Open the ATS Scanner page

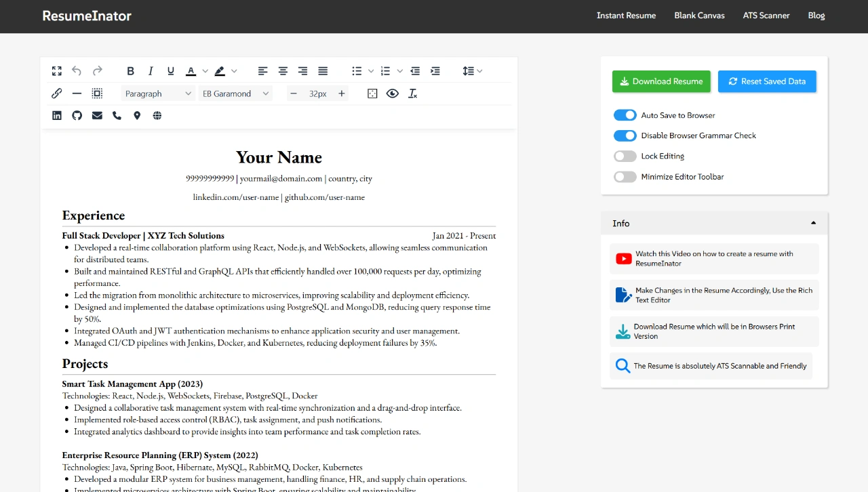[766, 16]
